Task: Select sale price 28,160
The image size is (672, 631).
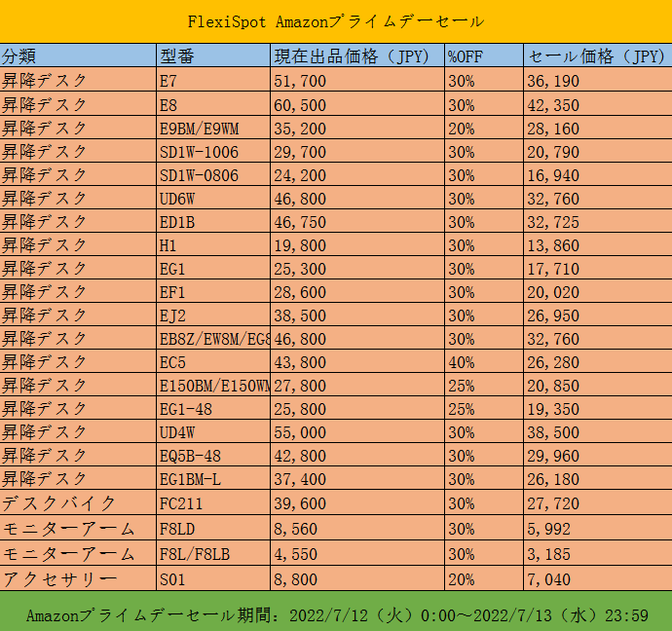Action: tap(598, 128)
